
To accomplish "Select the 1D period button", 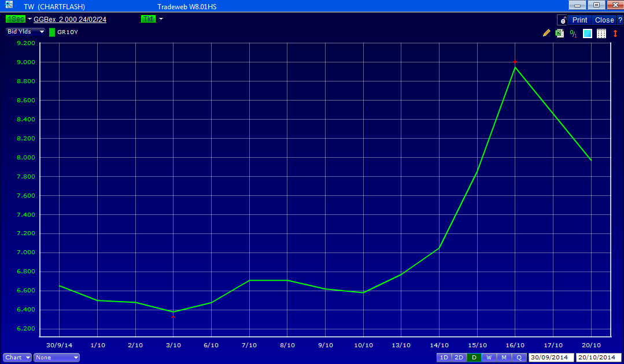I will click(x=444, y=358).
